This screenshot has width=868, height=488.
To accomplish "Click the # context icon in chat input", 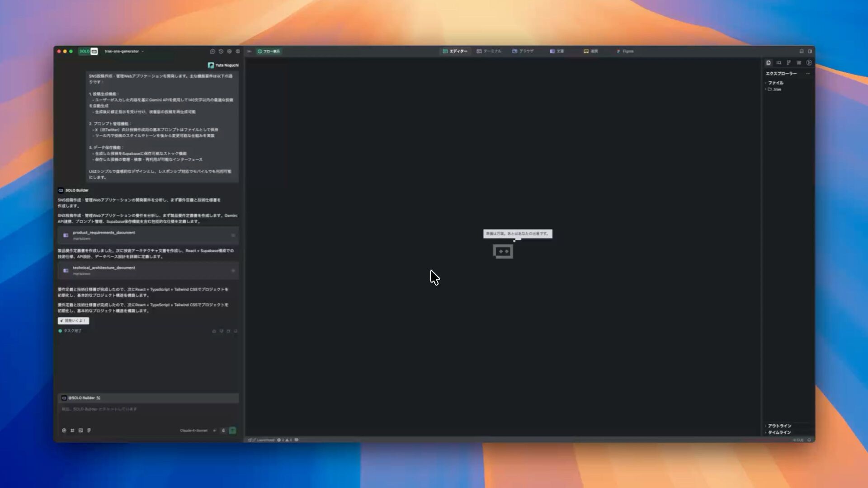I will [x=72, y=431].
